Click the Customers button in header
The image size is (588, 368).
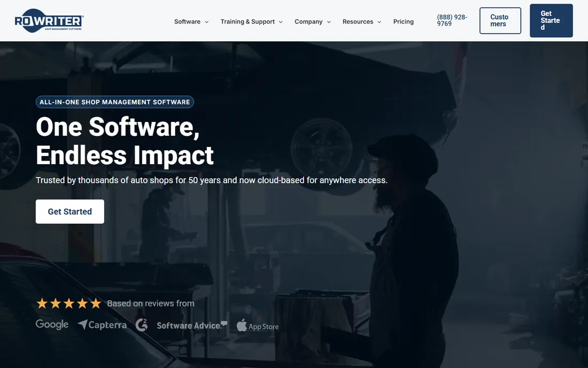pos(500,21)
